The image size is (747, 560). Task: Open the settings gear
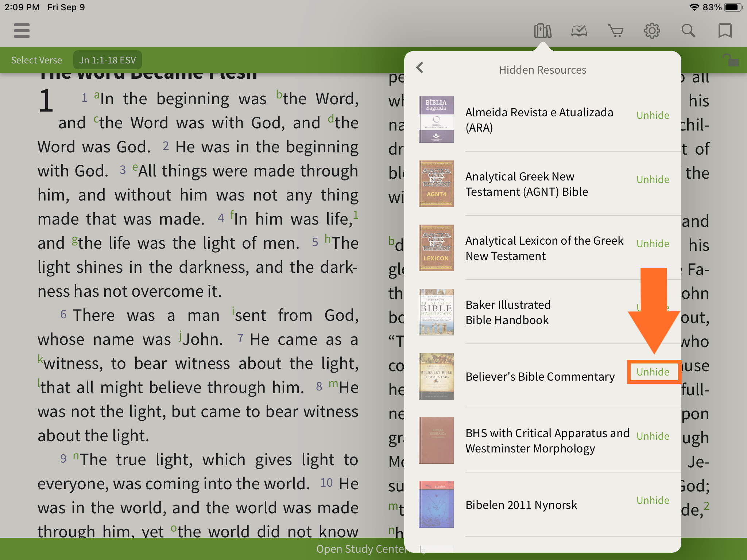[652, 31]
